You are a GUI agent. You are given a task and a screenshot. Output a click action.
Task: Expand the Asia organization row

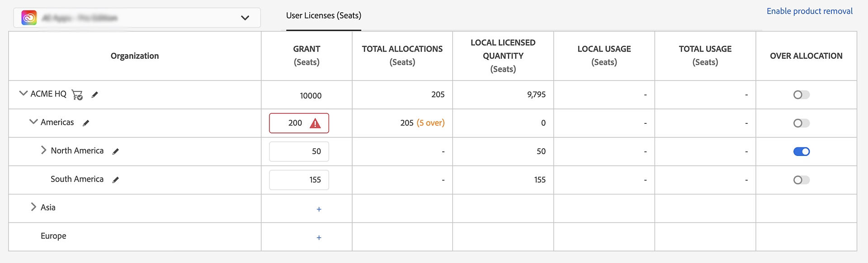point(33,207)
